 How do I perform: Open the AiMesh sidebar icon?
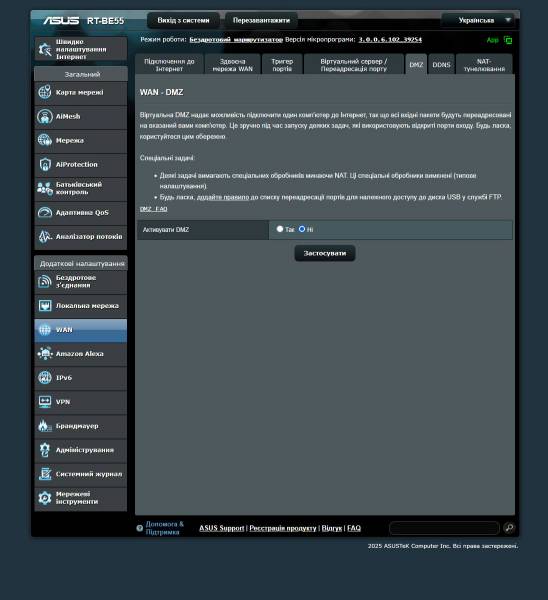[45, 116]
